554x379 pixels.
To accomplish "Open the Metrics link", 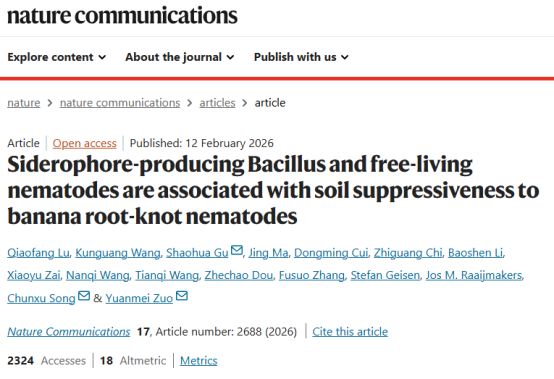I will (x=199, y=361).
